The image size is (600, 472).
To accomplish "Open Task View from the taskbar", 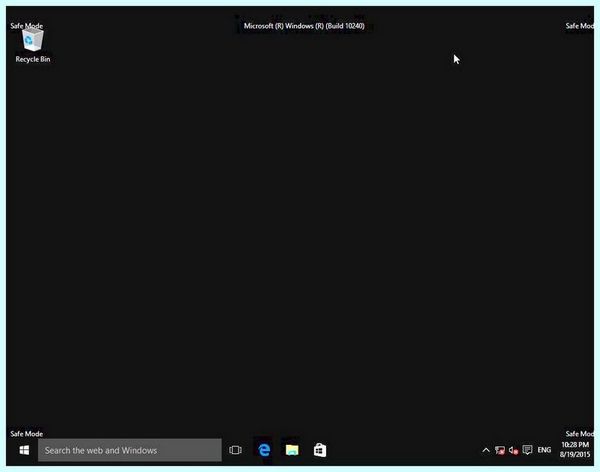I will (235, 450).
